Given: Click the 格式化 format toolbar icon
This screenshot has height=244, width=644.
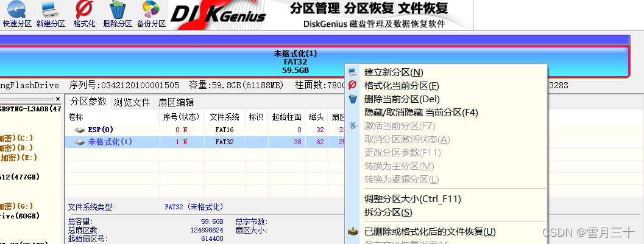Looking at the screenshot, I should click(x=84, y=15).
